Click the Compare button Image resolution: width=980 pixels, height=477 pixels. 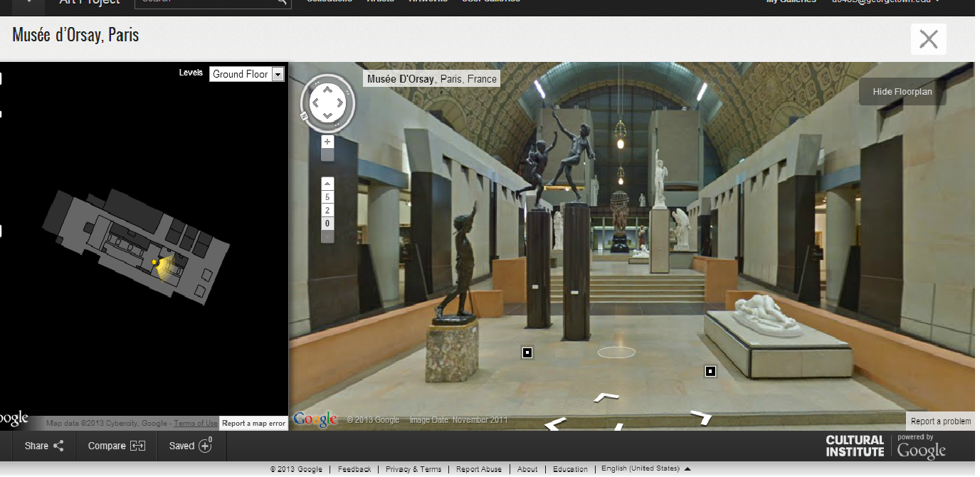(x=117, y=446)
